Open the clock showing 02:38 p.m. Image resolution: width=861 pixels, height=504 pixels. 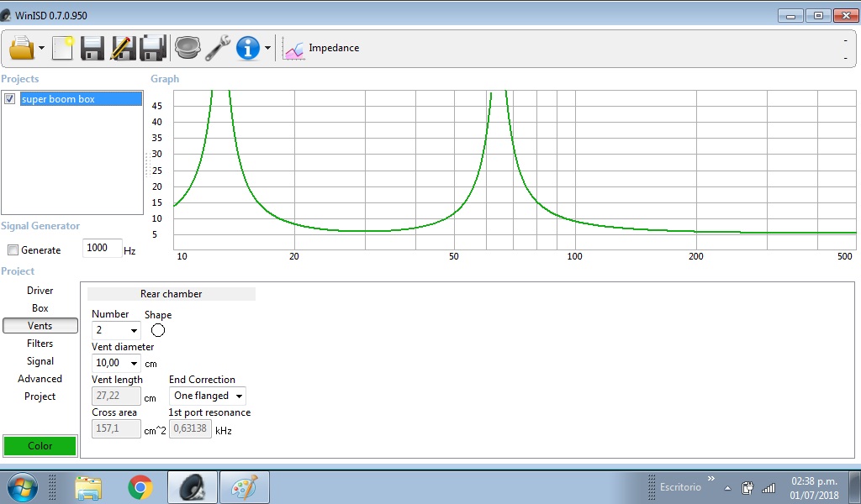(814, 487)
